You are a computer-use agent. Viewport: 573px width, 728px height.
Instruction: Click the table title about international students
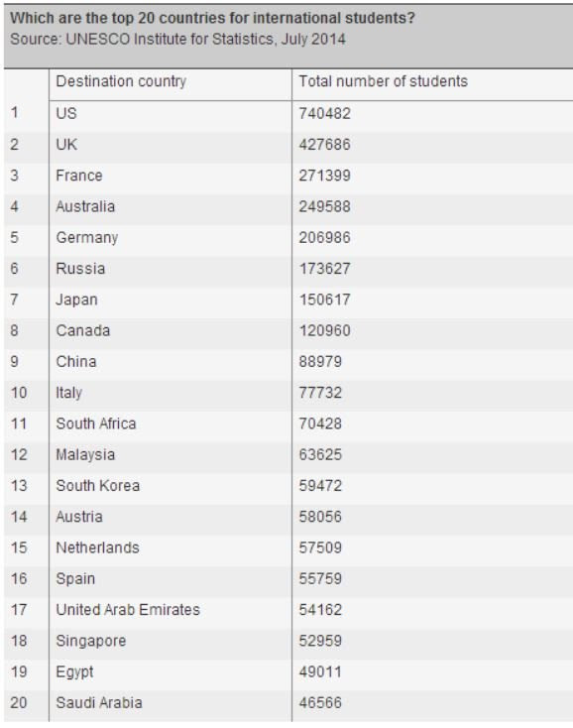click(x=212, y=18)
